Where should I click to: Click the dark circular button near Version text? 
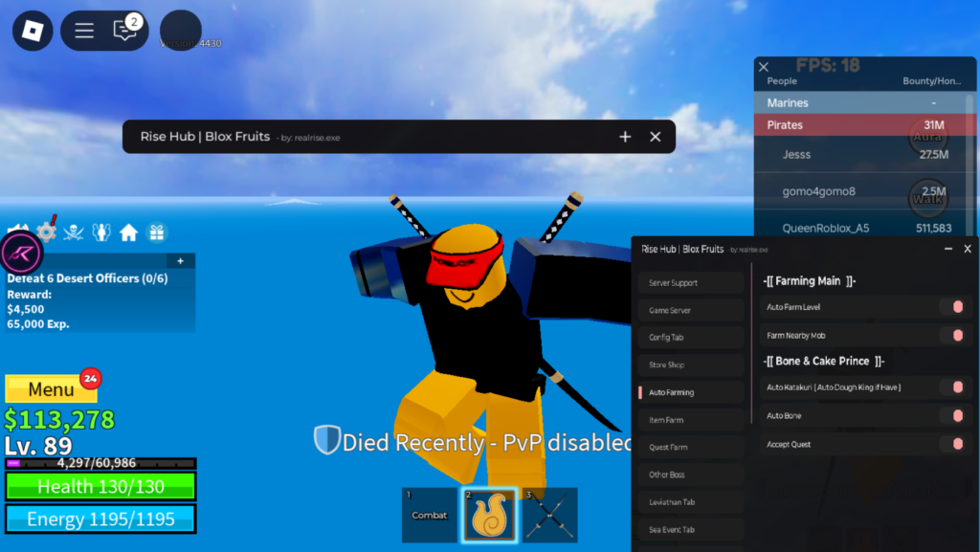pyautogui.click(x=181, y=30)
